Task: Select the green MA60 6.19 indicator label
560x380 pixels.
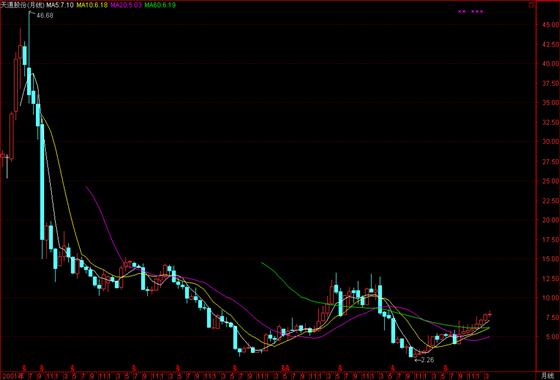Action: pos(160,5)
